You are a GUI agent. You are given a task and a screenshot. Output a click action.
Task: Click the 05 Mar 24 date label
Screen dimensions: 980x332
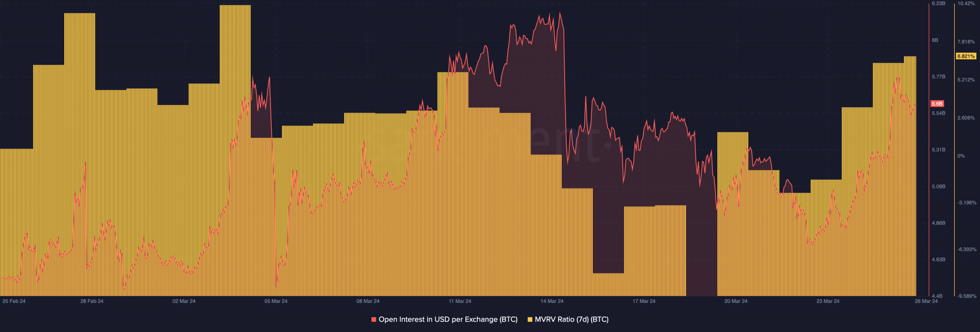click(276, 301)
